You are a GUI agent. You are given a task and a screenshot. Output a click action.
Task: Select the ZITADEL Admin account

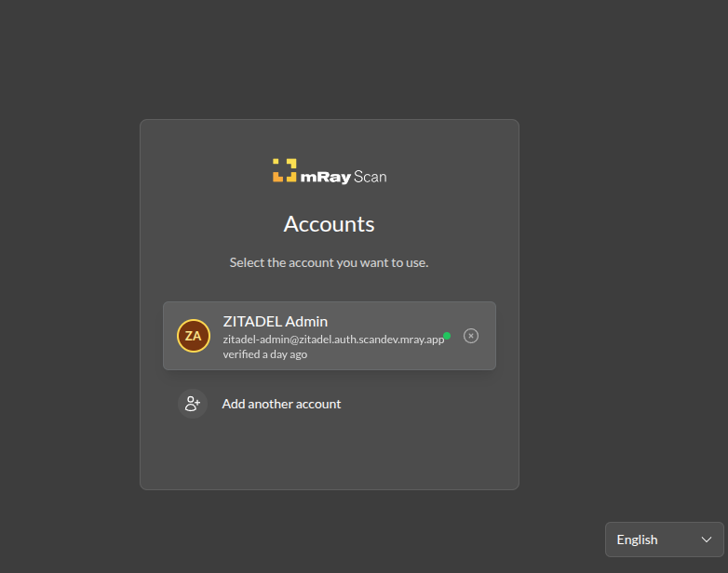[x=330, y=336]
